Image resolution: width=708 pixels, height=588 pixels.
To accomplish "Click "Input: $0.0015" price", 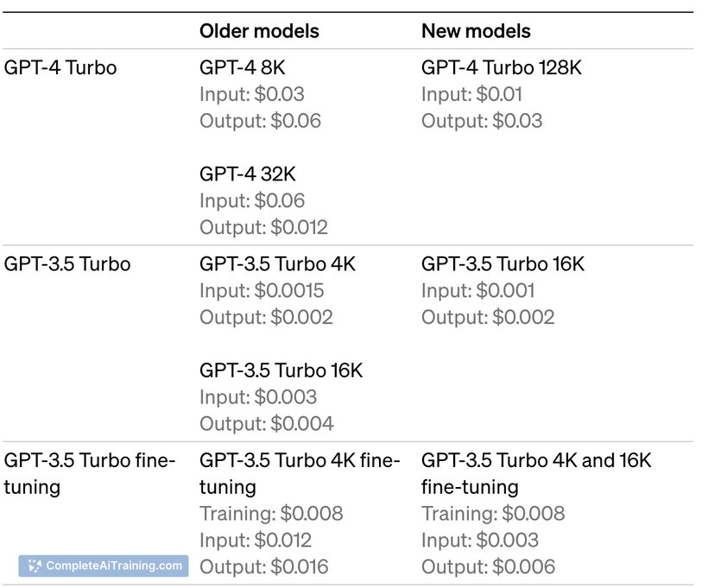I will tap(262, 290).
